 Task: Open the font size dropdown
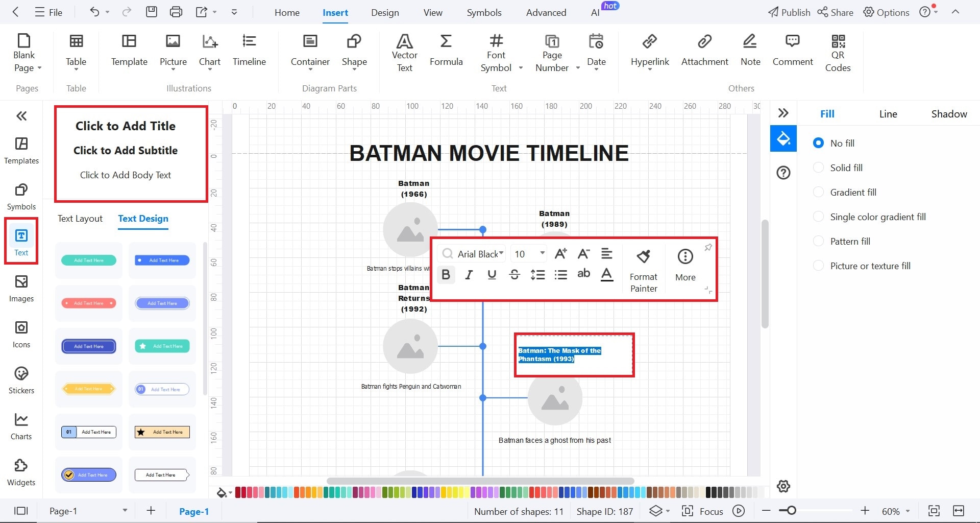pyautogui.click(x=542, y=253)
